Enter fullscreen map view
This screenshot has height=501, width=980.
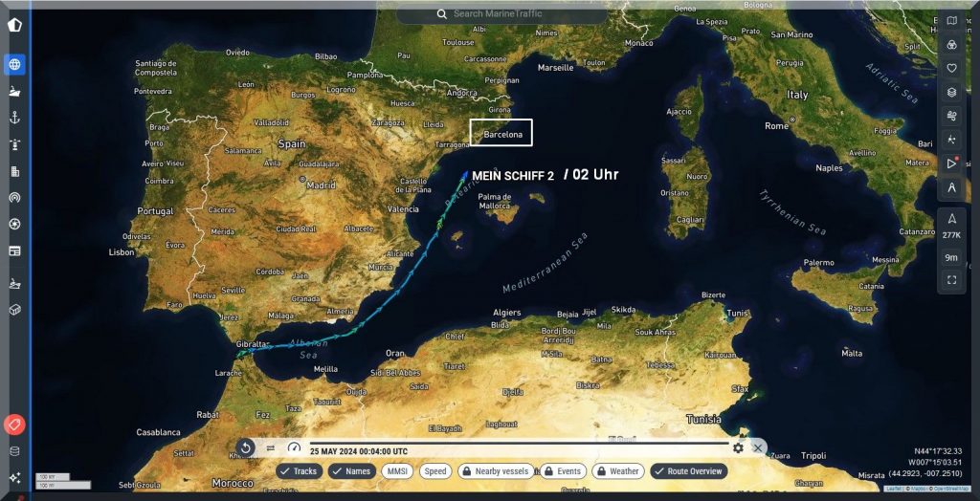[x=951, y=280]
